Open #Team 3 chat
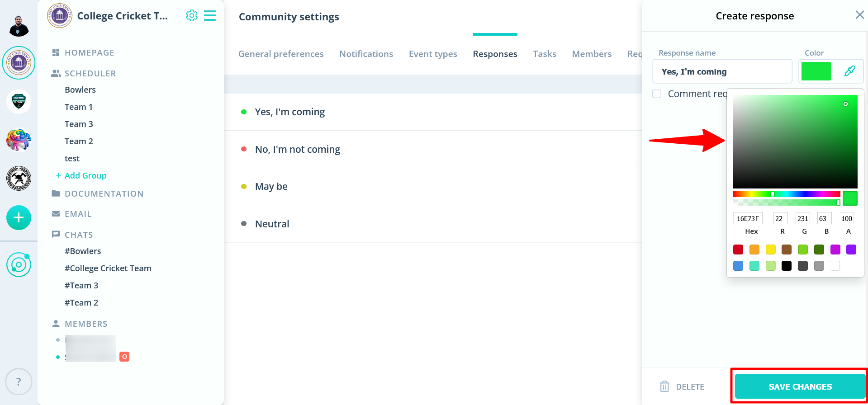The image size is (868, 405). 81,285
